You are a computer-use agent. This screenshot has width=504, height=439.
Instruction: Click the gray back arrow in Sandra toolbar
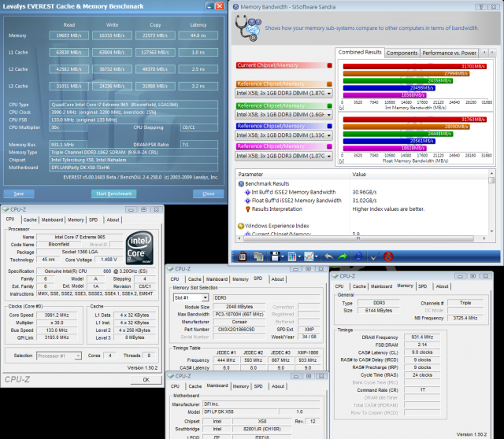click(329, 256)
